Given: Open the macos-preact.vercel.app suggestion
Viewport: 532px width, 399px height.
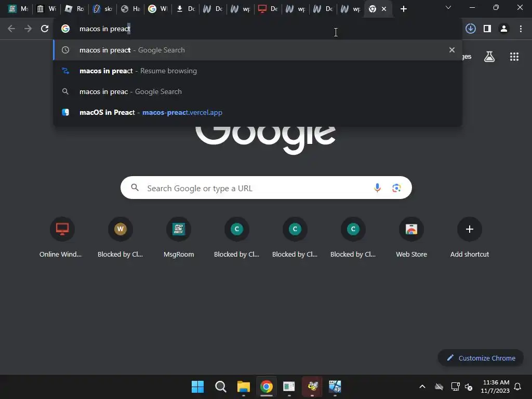Looking at the screenshot, I should click(x=258, y=112).
